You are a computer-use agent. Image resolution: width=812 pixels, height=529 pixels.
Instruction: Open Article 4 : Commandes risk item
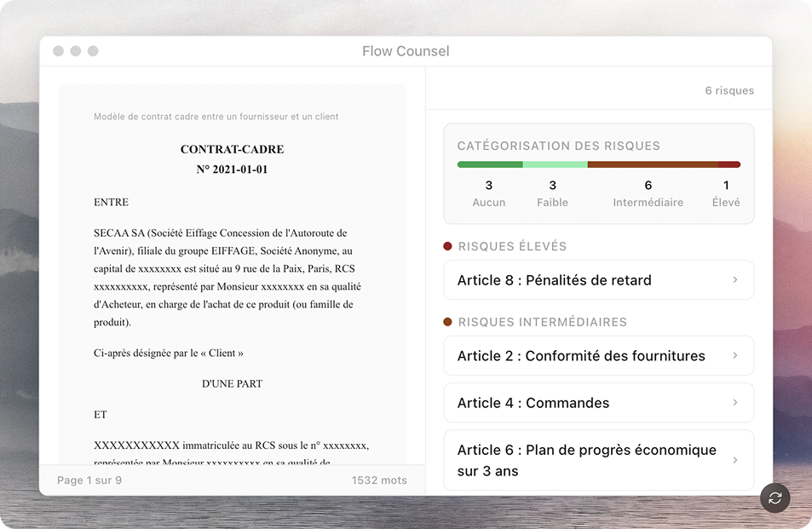point(599,403)
